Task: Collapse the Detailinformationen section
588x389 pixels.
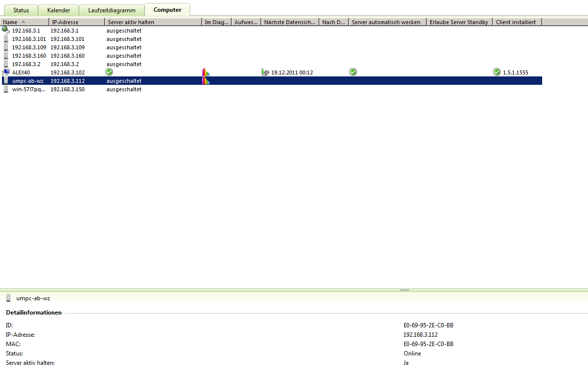Action: coord(33,312)
